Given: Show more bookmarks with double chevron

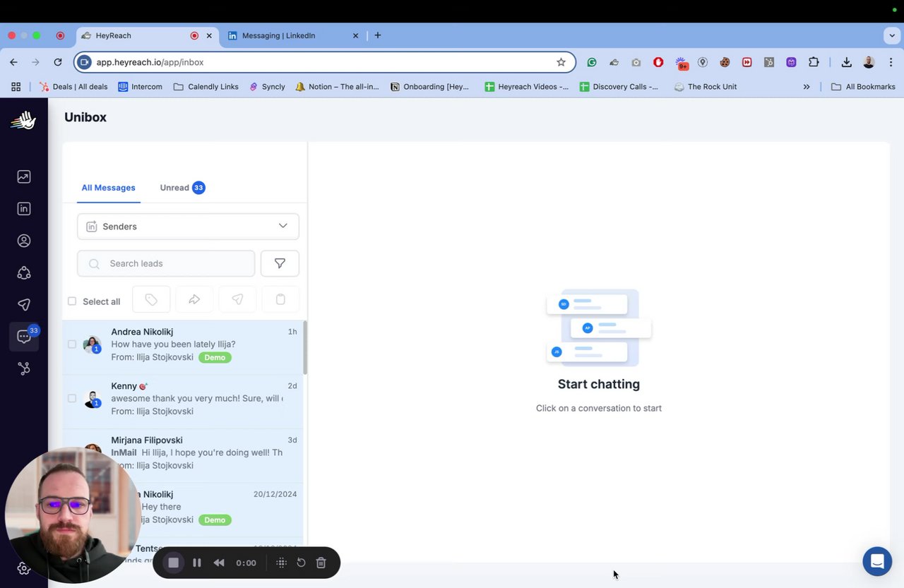Looking at the screenshot, I should (x=807, y=87).
